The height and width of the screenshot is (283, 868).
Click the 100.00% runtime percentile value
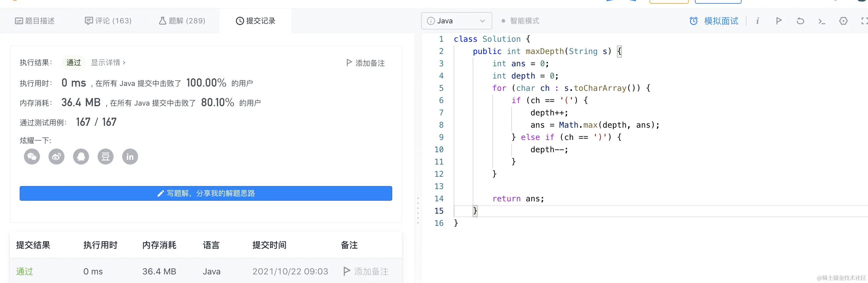click(206, 83)
